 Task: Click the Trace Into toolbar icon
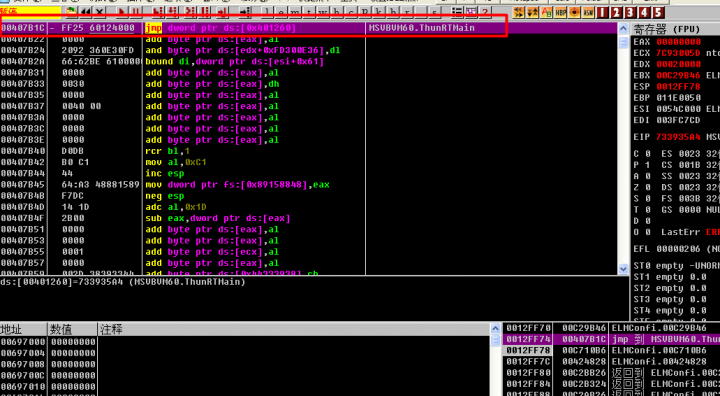click(191, 11)
